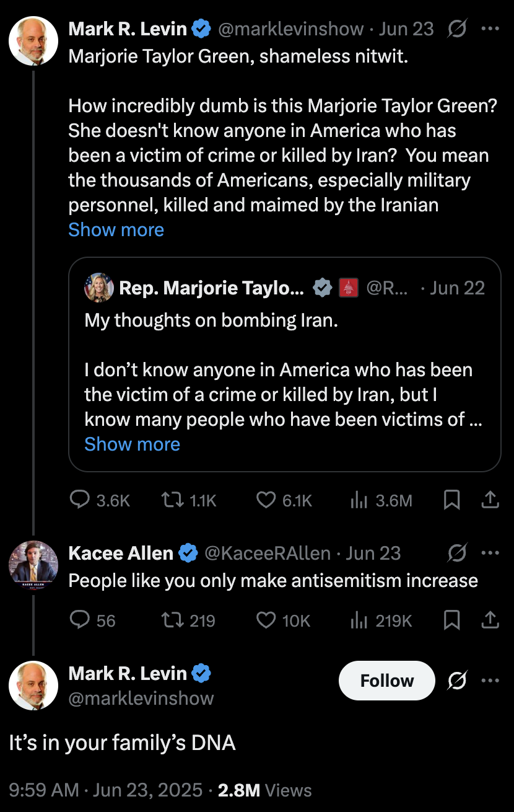This screenshot has width=514, height=812.
Task: Repost Kacee Allen's reply
Action: pos(170,620)
